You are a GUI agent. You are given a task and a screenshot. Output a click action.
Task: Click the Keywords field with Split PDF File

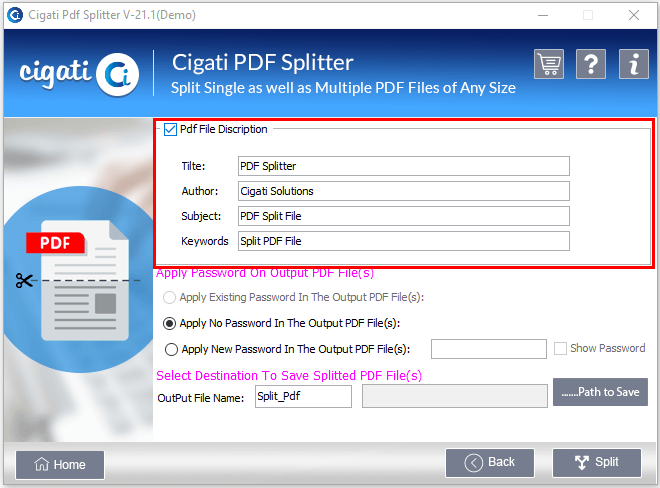[x=404, y=241]
